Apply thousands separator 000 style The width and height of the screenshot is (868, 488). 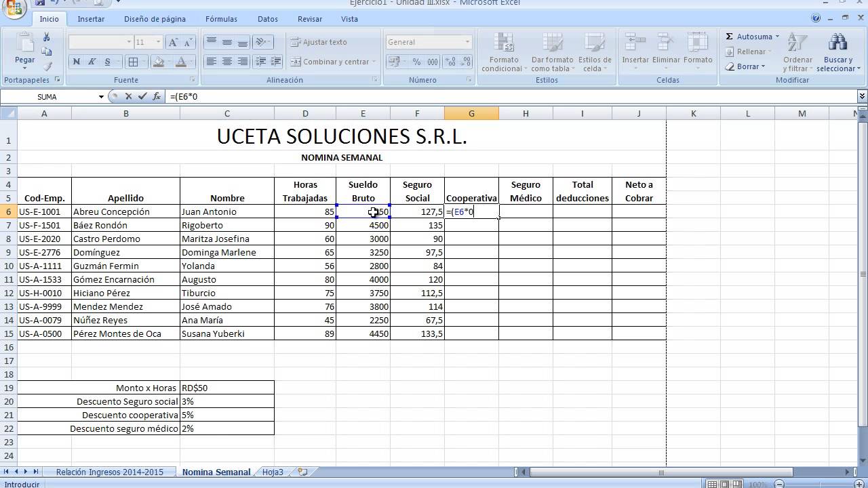[432, 62]
